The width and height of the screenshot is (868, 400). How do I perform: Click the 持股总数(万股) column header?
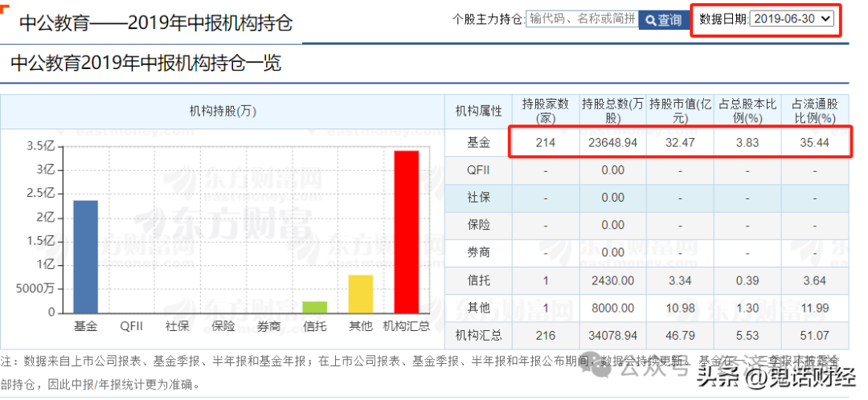[x=612, y=111]
